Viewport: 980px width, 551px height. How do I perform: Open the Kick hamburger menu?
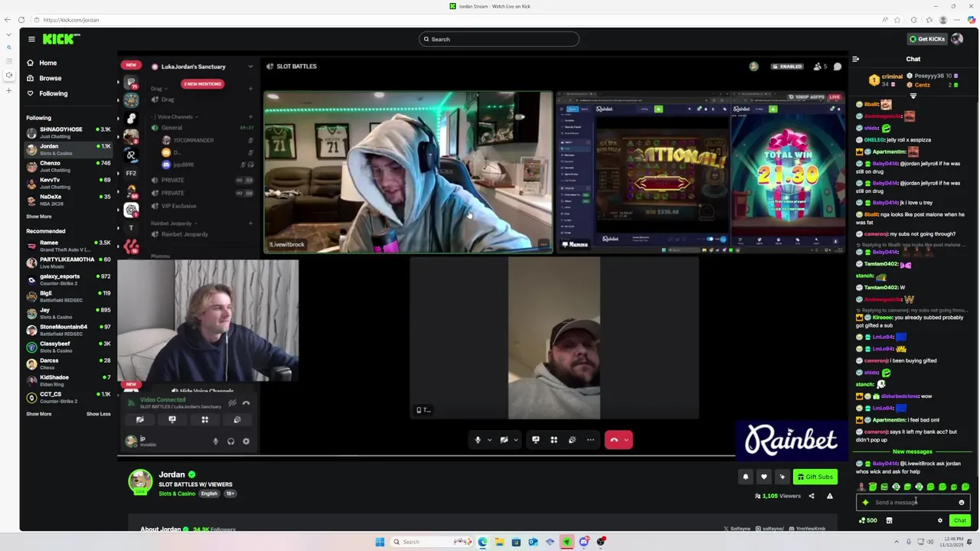pos(31,39)
